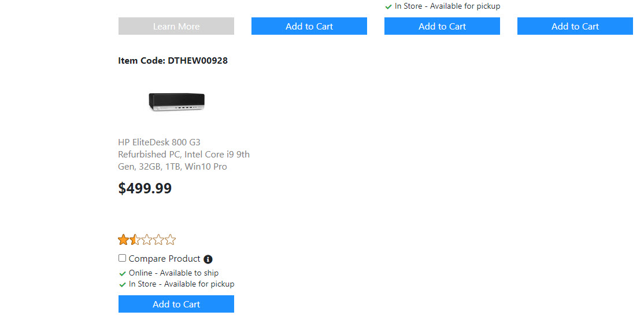Click Add to Cart below top pickup notice
The width and height of the screenshot is (644, 319).
pos(442,26)
